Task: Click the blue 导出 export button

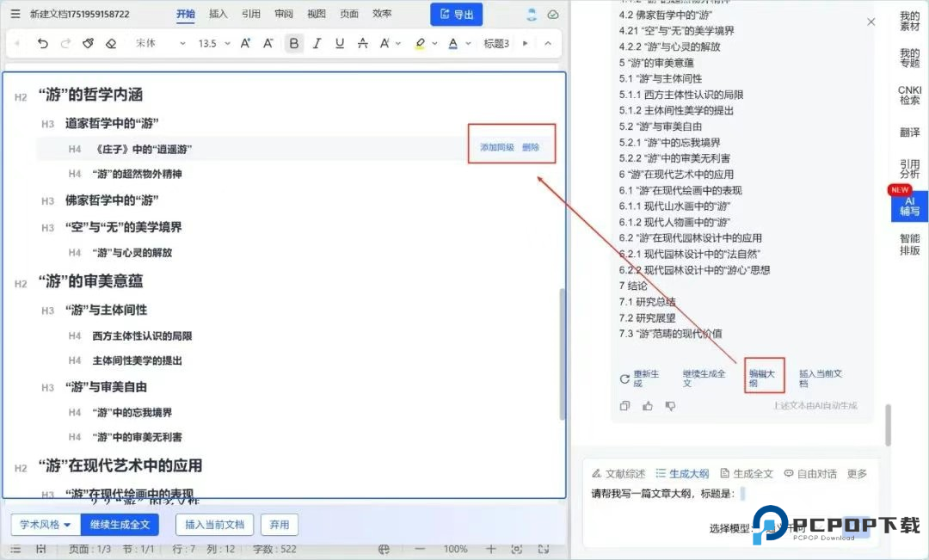Action: coord(456,15)
